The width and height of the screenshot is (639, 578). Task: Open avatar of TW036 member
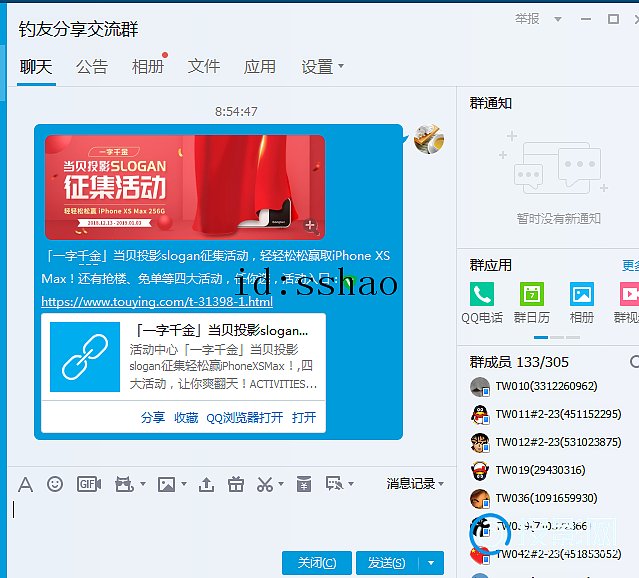(480, 499)
